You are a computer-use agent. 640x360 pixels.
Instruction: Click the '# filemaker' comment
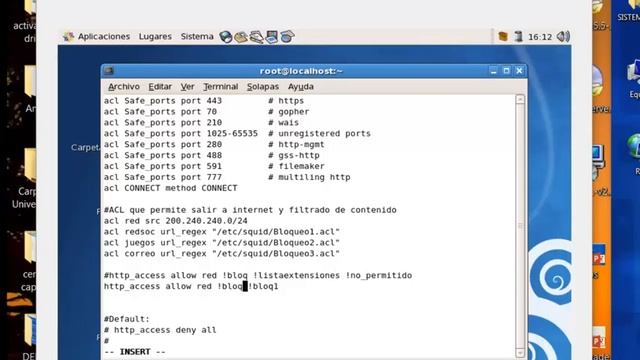pos(296,167)
